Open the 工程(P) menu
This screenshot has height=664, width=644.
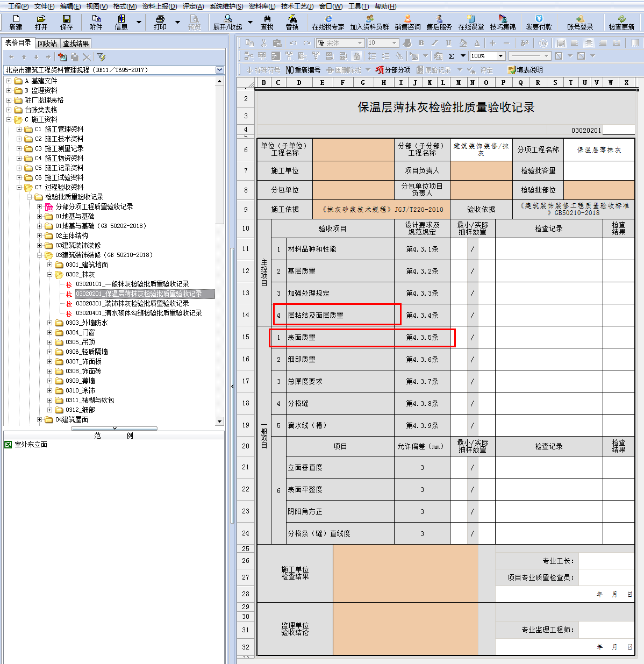pos(18,6)
